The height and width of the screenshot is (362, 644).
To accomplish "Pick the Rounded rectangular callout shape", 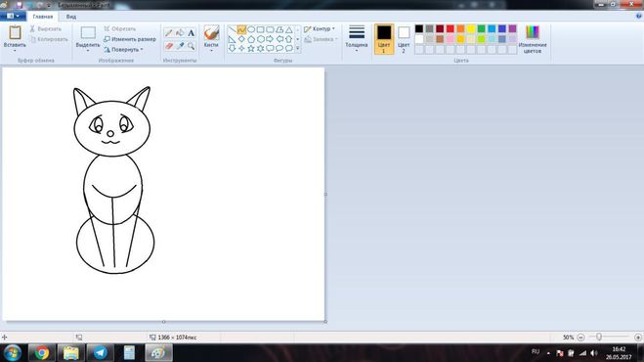I will pyautogui.click(x=270, y=49).
